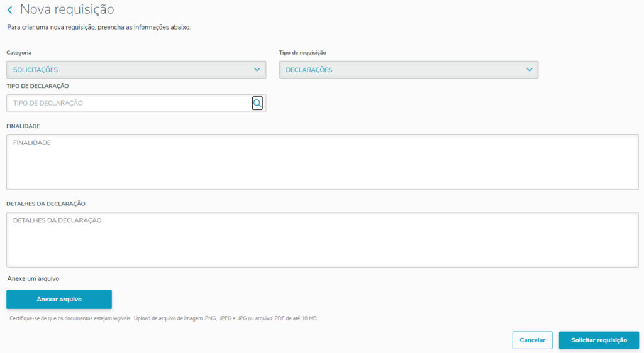Screen dimensions: 644x353
Task: Expand Tipo de requisição dropdown chevron arrow
Action: [x=529, y=70]
